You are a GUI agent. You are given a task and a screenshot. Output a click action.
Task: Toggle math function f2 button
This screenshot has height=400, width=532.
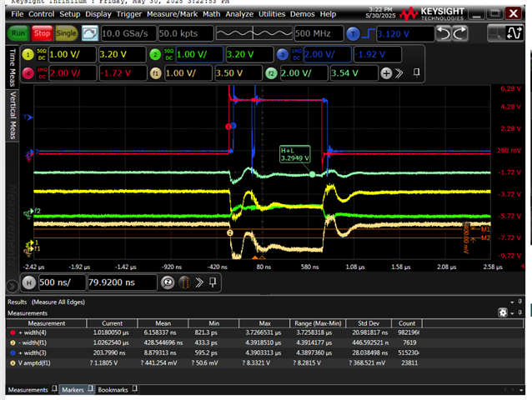click(x=271, y=73)
